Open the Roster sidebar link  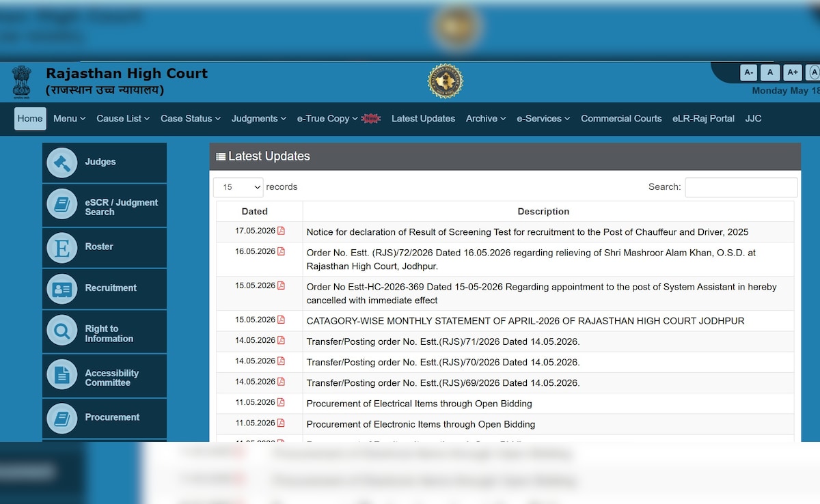[x=105, y=247]
